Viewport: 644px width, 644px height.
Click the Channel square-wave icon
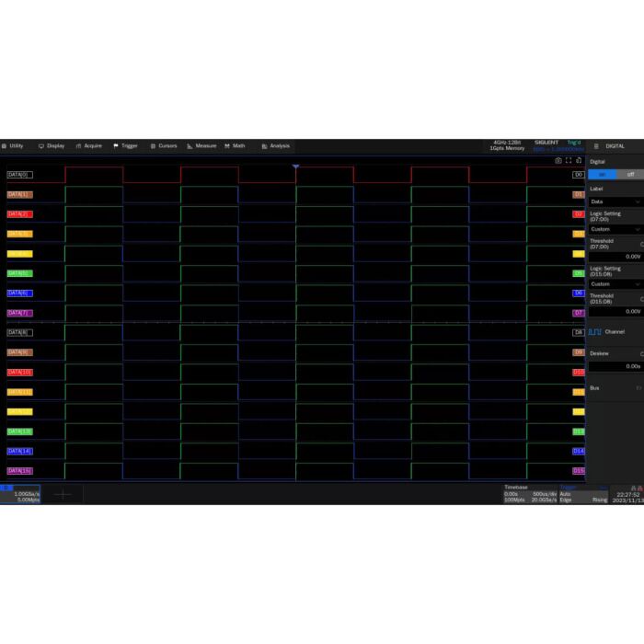pos(595,332)
